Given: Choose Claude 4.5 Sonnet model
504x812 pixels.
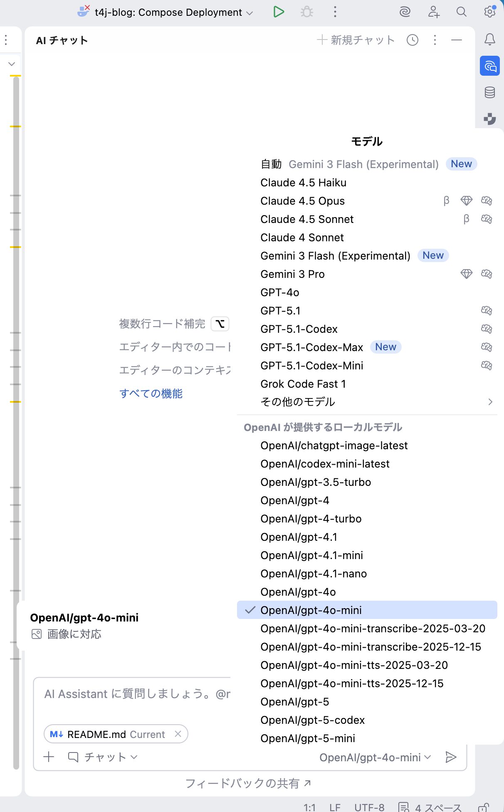Looking at the screenshot, I should pos(307,219).
